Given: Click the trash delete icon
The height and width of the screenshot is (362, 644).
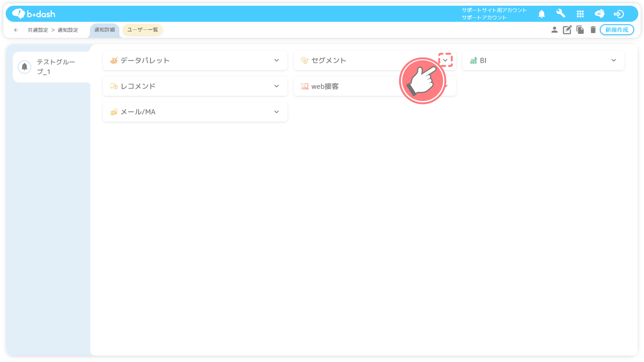Looking at the screenshot, I should (x=593, y=30).
